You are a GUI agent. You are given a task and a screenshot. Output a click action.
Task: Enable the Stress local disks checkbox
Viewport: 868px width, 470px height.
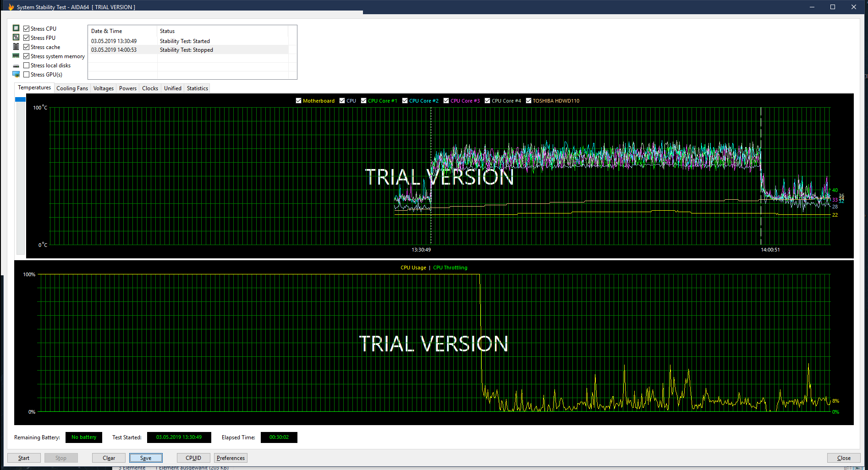pos(27,66)
